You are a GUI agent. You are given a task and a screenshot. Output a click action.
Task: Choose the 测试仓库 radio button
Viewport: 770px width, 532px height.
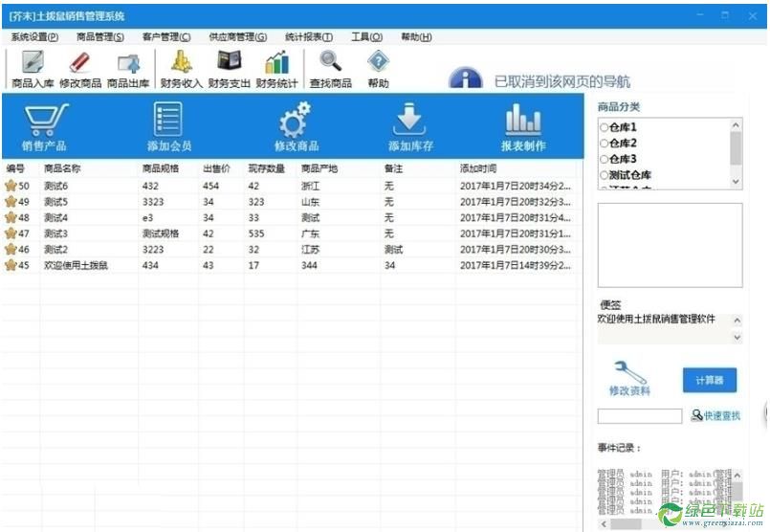click(604, 175)
